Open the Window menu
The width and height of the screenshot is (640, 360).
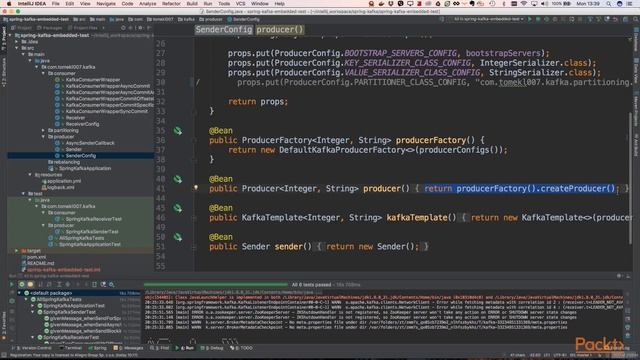(260, 4)
